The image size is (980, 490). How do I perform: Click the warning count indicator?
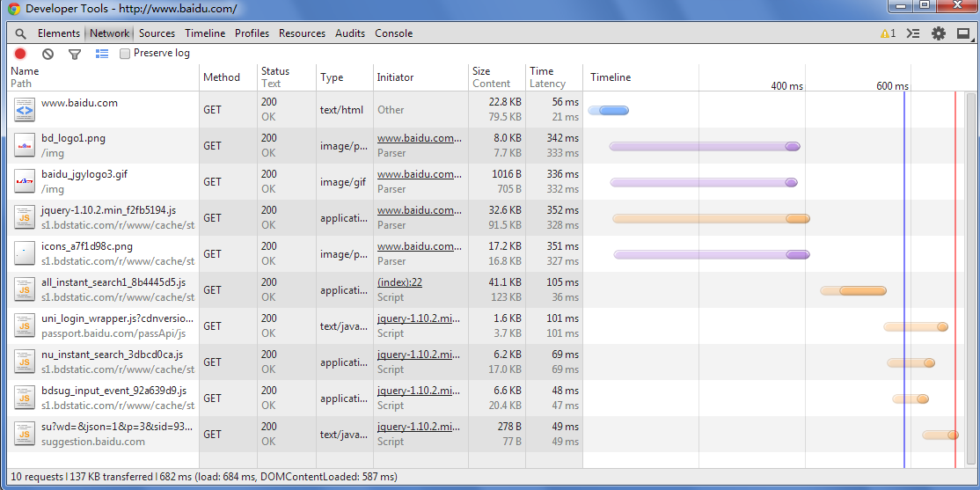pyautogui.click(x=888, y=33)
